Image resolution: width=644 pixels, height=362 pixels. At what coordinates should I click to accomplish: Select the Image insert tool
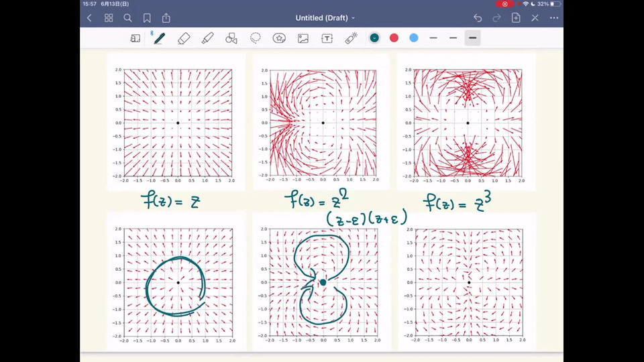click(303, 38)
